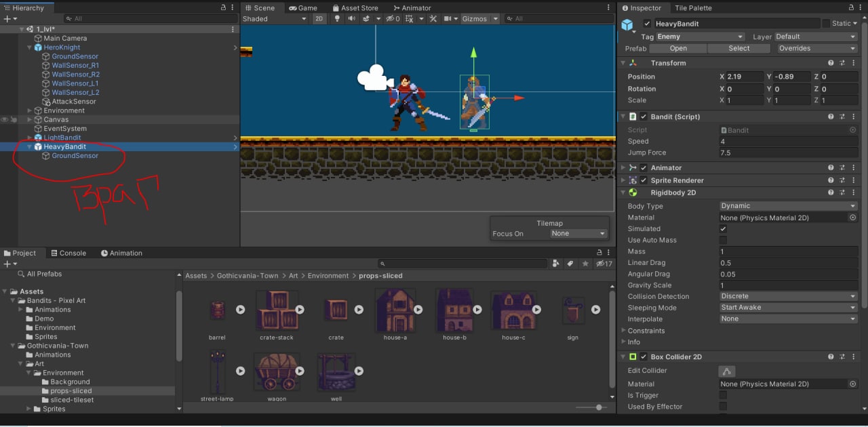Open help for the Bandit (Script) component

point(831,117)
